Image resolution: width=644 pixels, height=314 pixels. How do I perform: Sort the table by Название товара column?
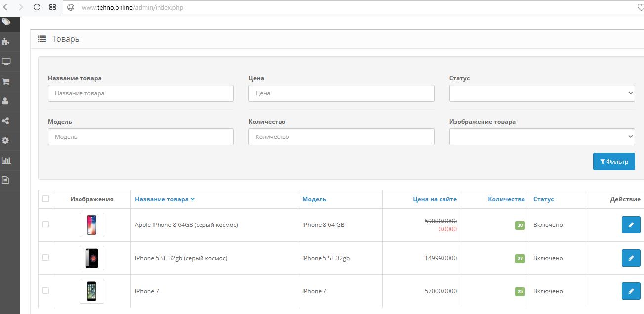pos(161,199)
